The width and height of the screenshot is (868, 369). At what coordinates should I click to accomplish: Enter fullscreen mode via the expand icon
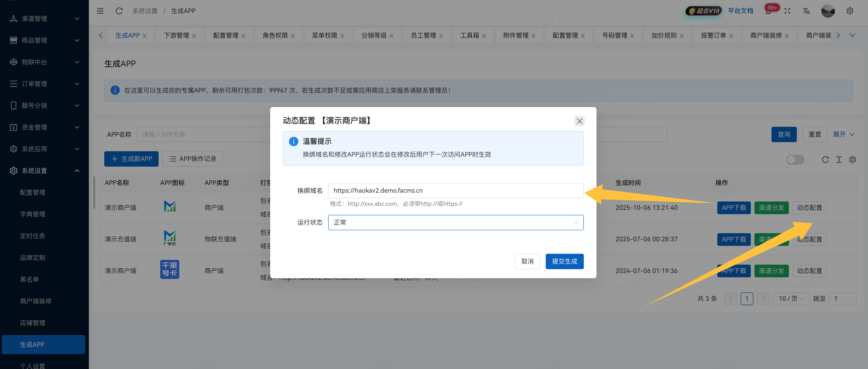pyautogui.click(x=788, y=11)
